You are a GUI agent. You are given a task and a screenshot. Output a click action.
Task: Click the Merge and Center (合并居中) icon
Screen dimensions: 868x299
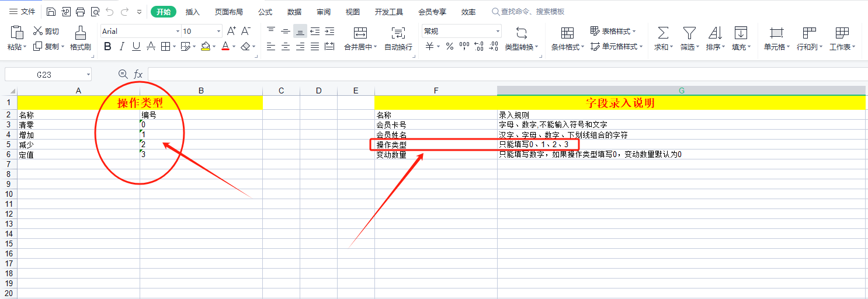point(360,33)
